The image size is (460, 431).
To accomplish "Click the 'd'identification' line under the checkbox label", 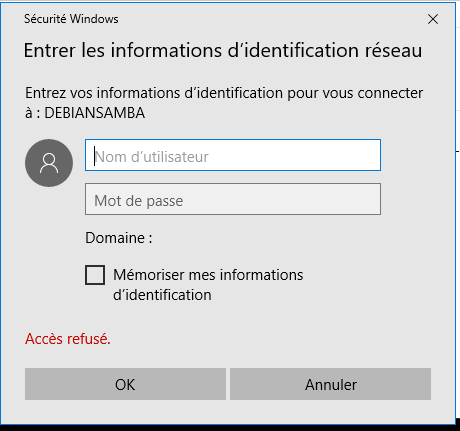I will (162, 295).
